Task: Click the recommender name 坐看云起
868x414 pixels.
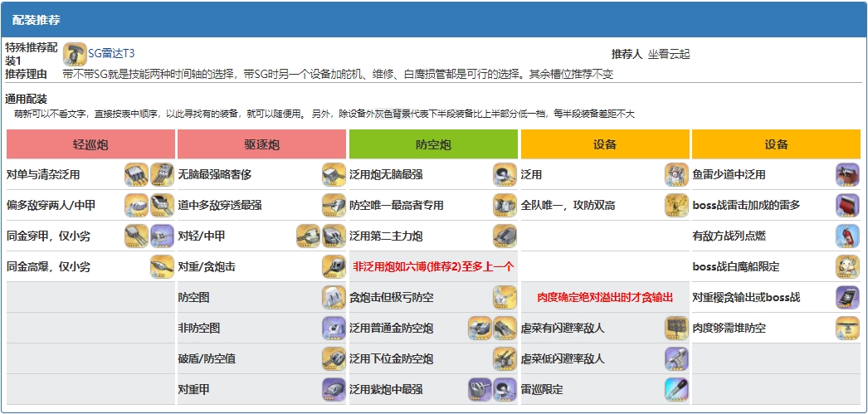Action: pyautogui.click(x=669, y=54)
